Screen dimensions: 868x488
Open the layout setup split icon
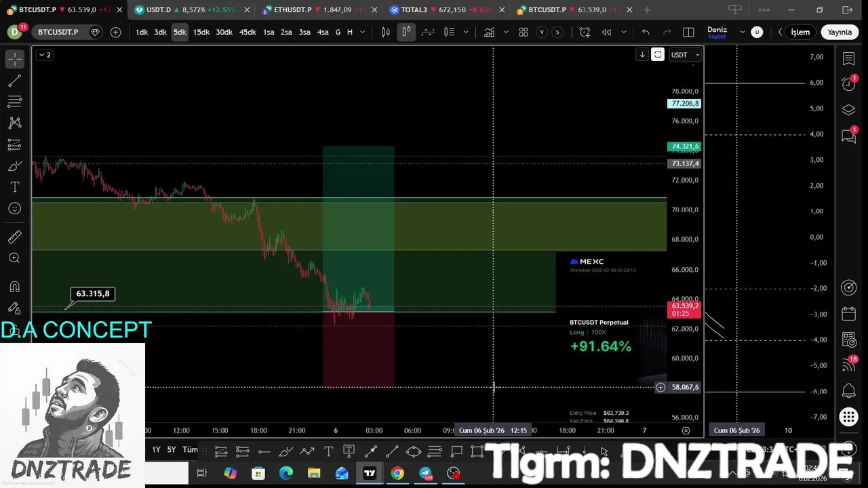tap(688, 33)
